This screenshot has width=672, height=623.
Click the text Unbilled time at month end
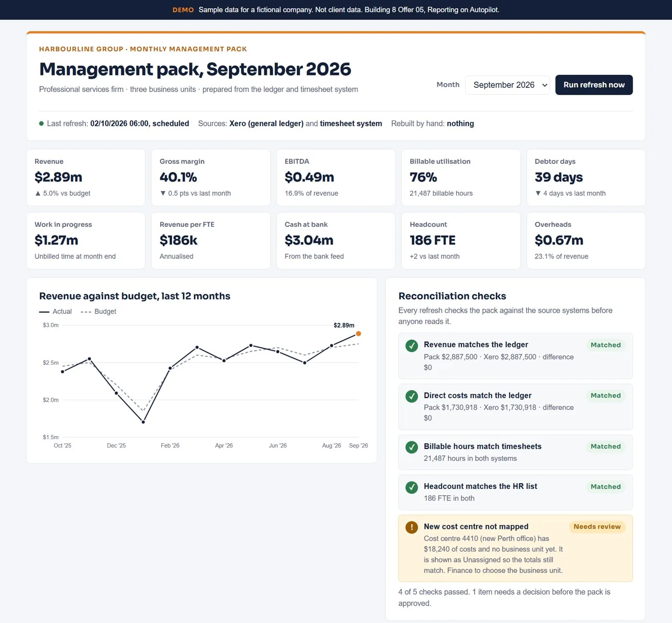point(75,256)
